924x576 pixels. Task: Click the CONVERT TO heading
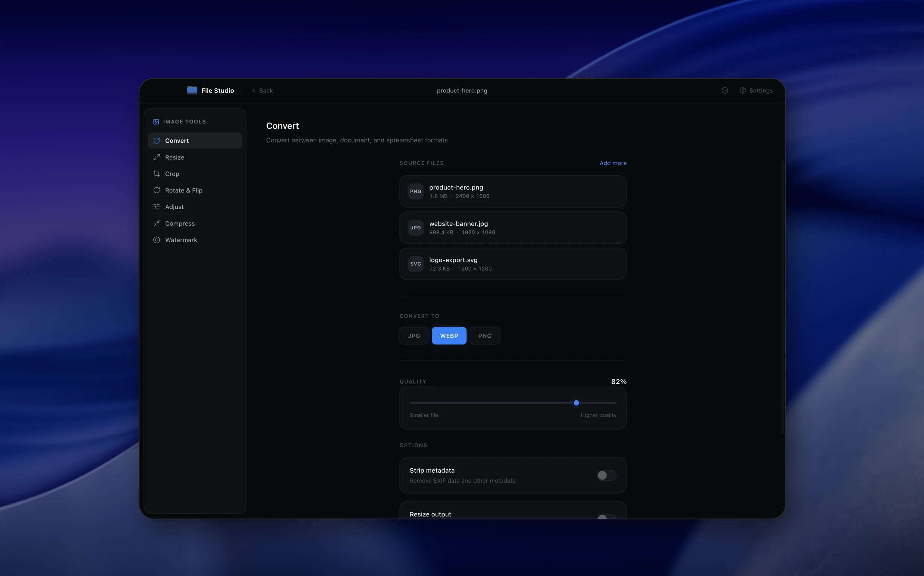[419, 316]
